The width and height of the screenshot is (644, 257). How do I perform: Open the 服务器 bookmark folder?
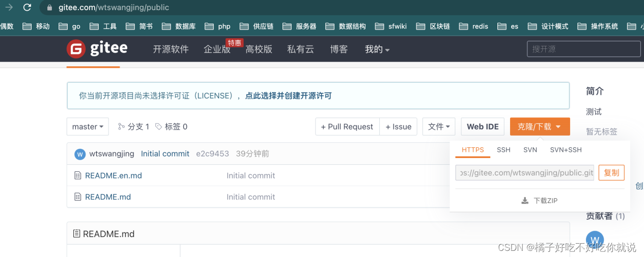coord(299,27)
